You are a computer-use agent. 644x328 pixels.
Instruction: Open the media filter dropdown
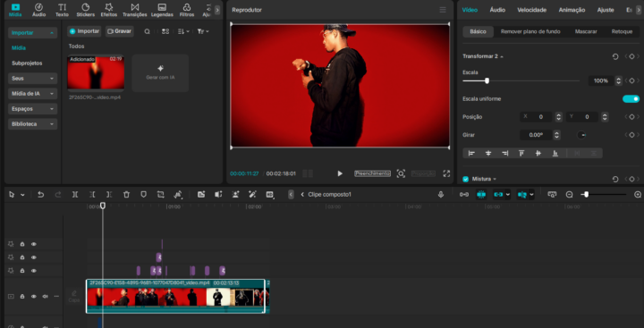click(203, 31)
